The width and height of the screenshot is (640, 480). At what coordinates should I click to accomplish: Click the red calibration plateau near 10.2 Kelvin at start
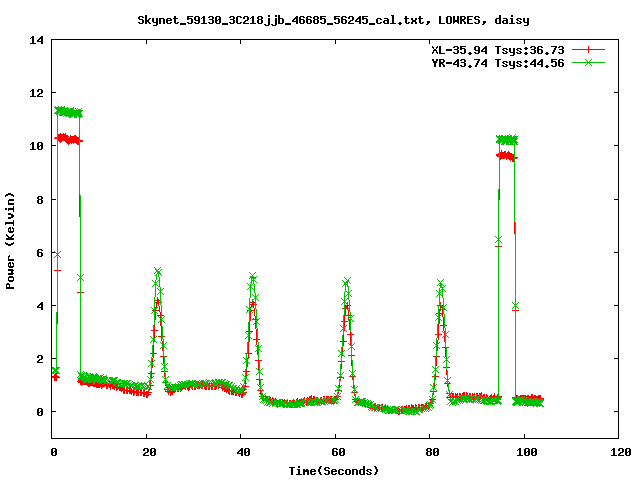[69, 139]
